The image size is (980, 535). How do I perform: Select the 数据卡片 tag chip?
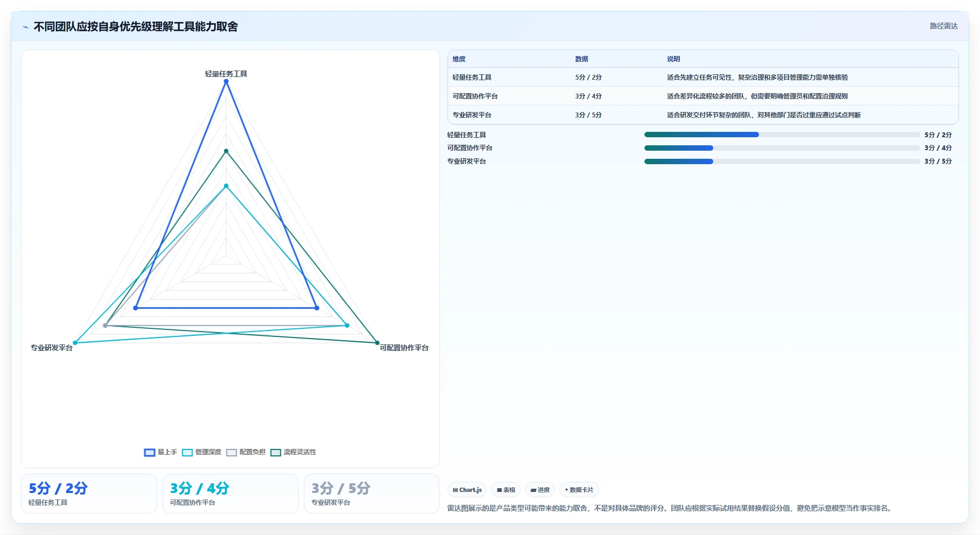[x=579, y=490]
